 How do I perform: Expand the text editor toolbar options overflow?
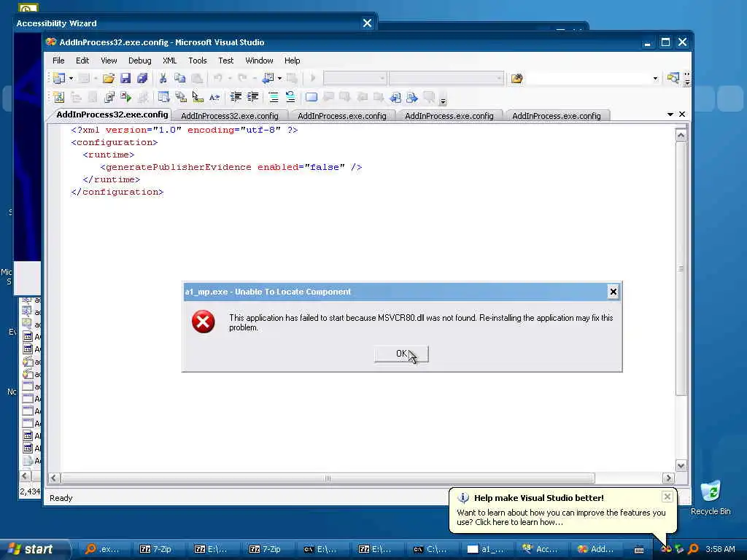coord(443,99)
